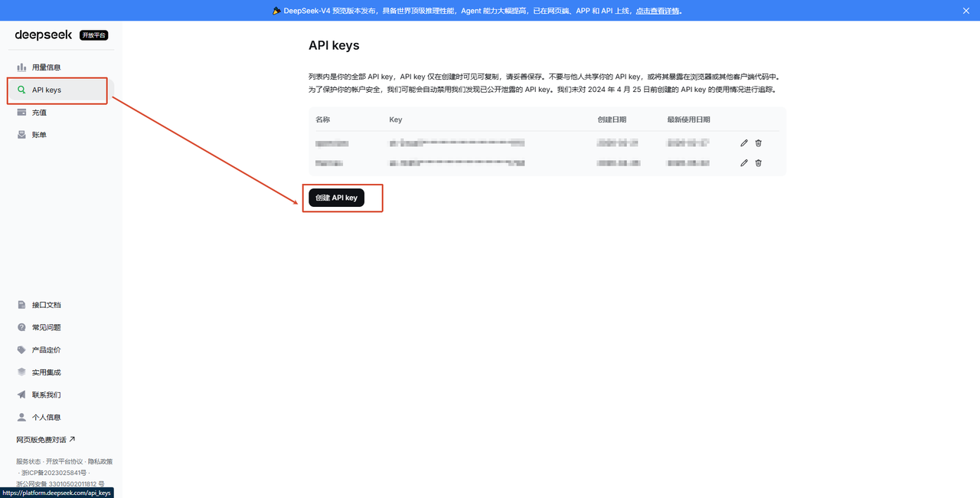The width and height of the screenshot is (980, 498).
Task: Open 实用集成 menu item
Action: 60,372
